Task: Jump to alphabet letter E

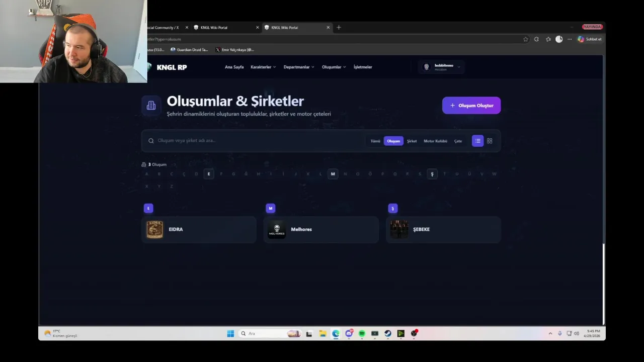Action: pyautogui.click(x=209, y=174)
